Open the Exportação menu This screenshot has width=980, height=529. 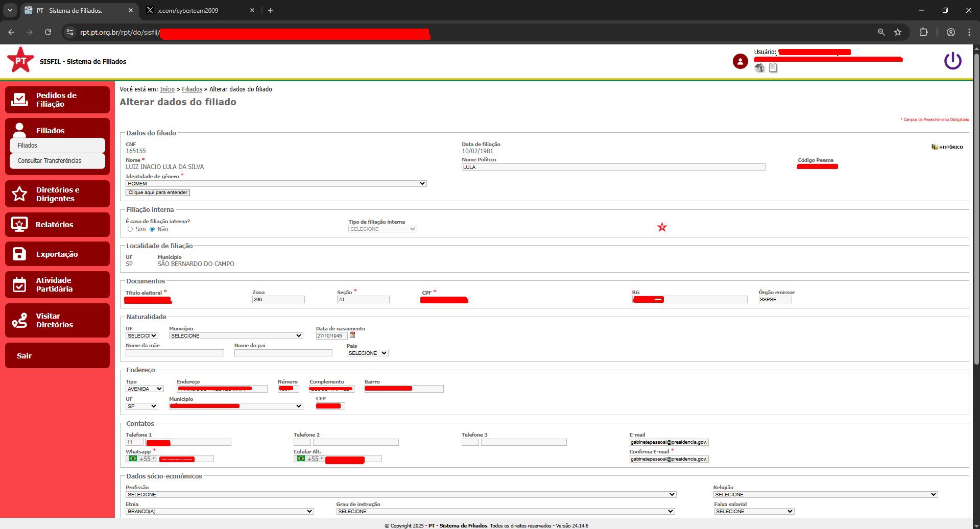pyautogui.click(x=57, y=254)
